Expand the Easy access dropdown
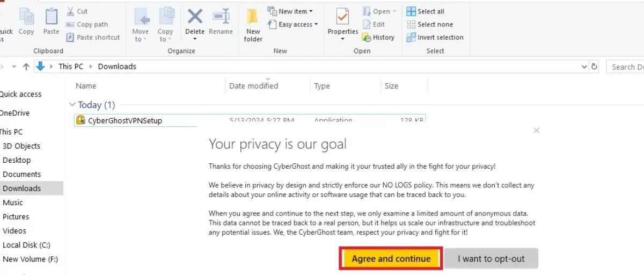Viewport: 644px width, 275px height. coord(292,24)
